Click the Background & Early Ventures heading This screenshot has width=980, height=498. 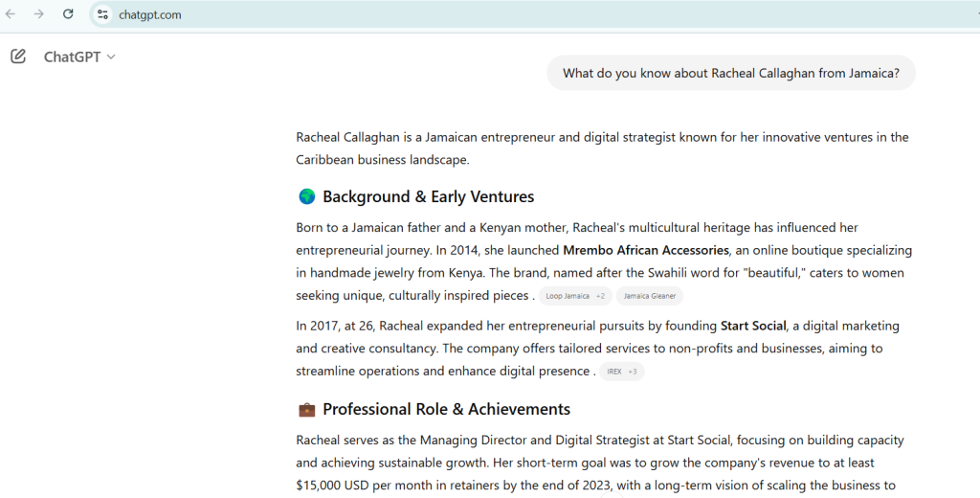click(428, 197)
